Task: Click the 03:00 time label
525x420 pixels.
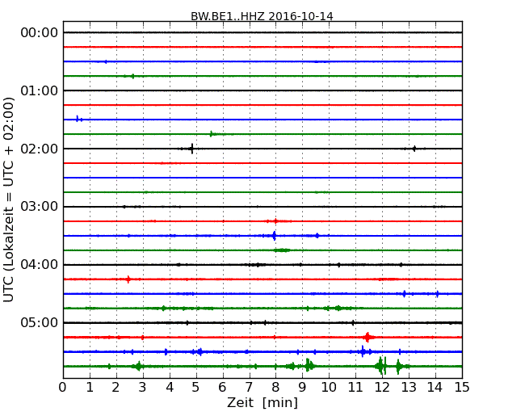Action: [40, 207]
